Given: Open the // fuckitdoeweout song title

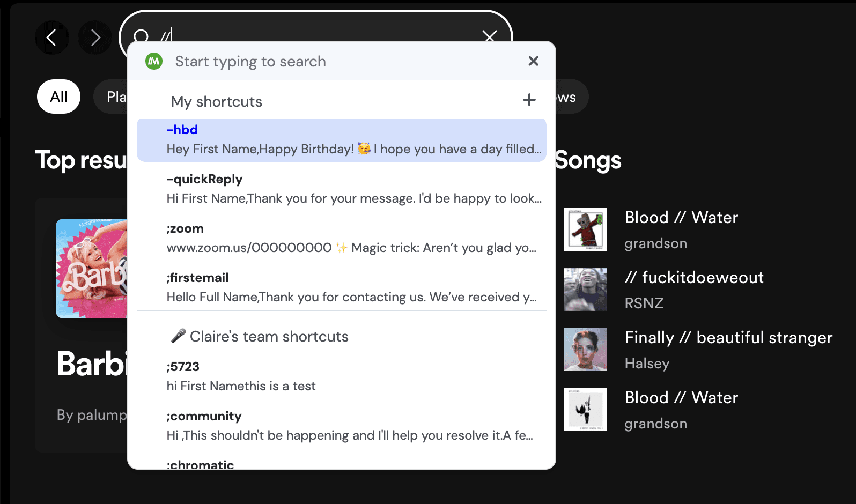Looking at the screenshot, I should pos(694,277).
